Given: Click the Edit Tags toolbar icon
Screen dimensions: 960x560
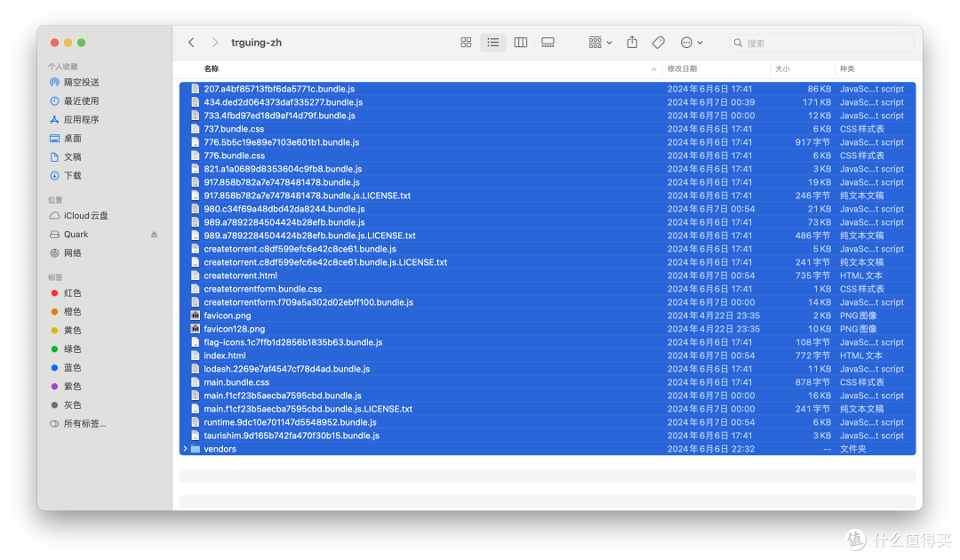Looking at the screenshot, I should pyautogui.click(x=659, y=43).
